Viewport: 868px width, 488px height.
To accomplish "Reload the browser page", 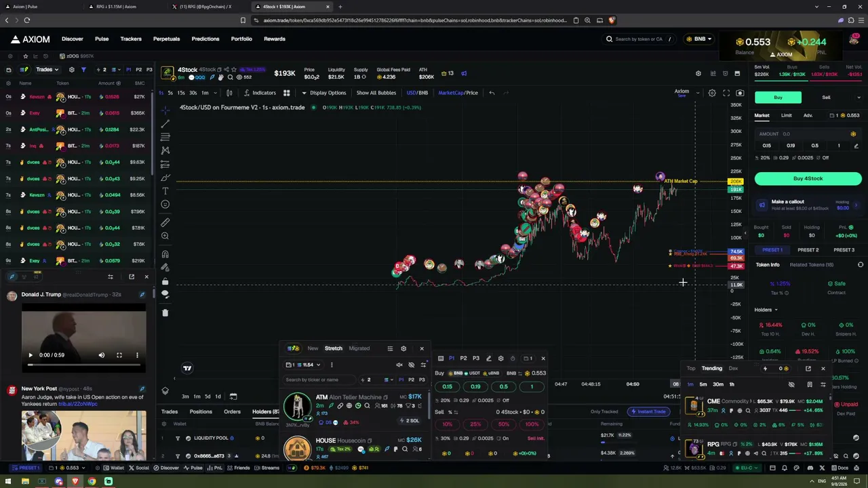I will [x=27, y=20].
